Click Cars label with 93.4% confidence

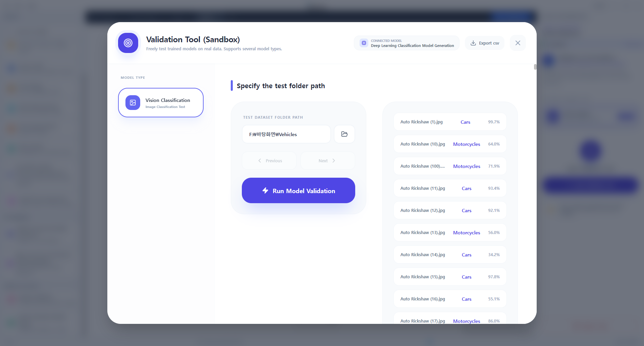[467, 188]
